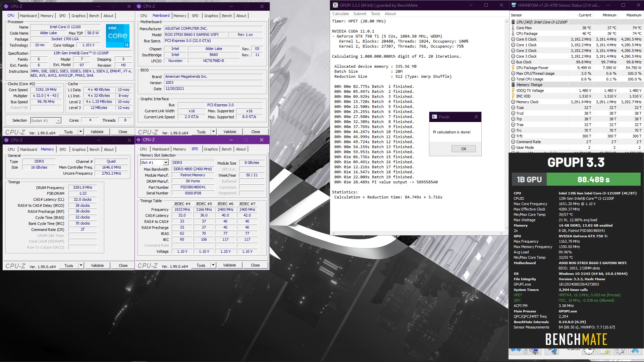
Task: Click the '3291.9 MHz' DRAM Frequency value
Action: click(83, 187)
